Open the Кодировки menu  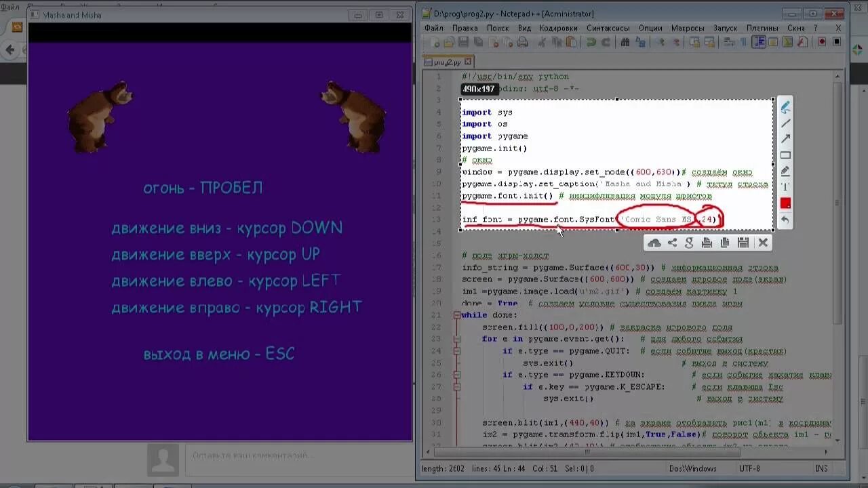tap(559, 28)
